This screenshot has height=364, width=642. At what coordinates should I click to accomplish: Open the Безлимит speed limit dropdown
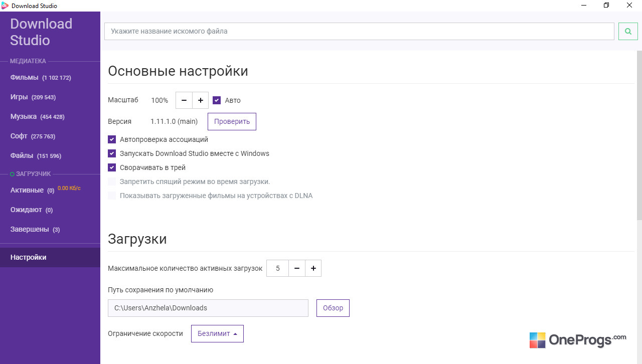point(217,333)
